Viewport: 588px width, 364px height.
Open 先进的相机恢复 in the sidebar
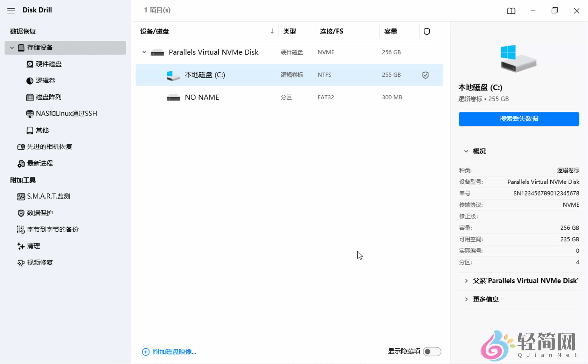(x=49, y=147)
